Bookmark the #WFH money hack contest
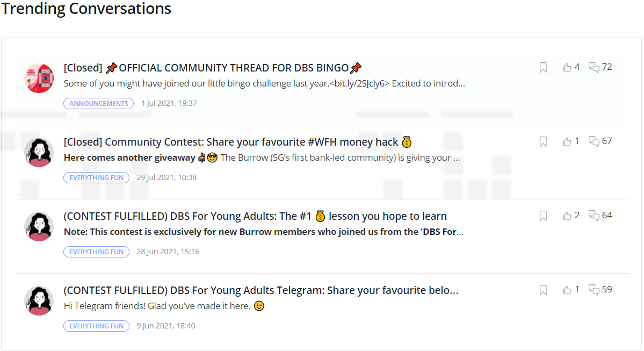Screen dimensions: 644x351 (x=543, y=141)
